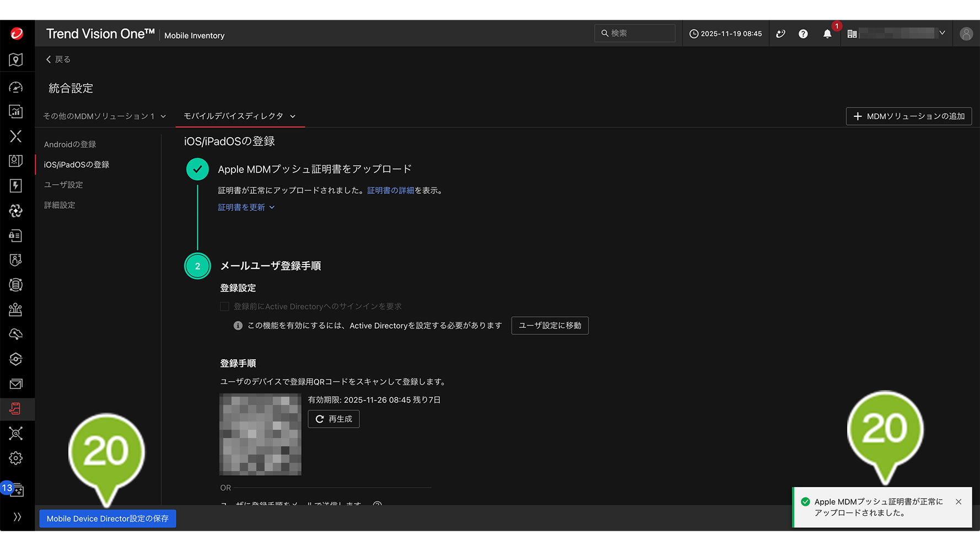The height and width of the screenshot is (551, 980).
Task: Click the MDMソリューションの追加 button
Action: pyautogui.click(x=908, y=116)
